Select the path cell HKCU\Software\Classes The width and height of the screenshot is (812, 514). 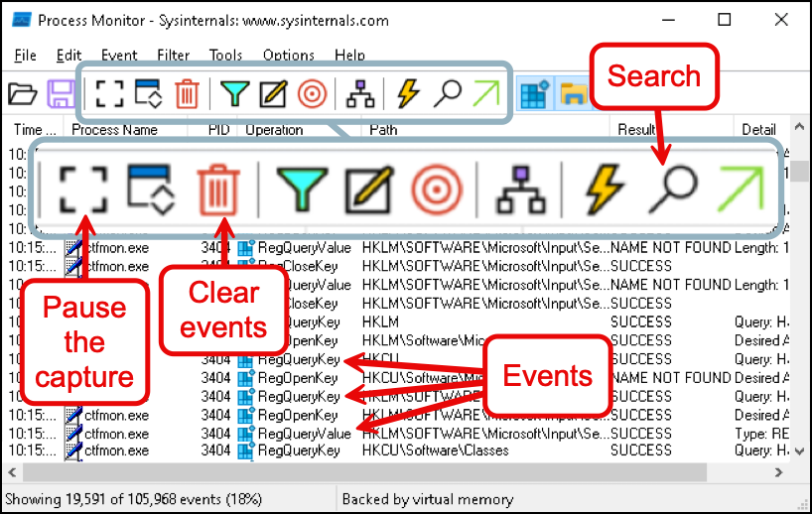436,450
